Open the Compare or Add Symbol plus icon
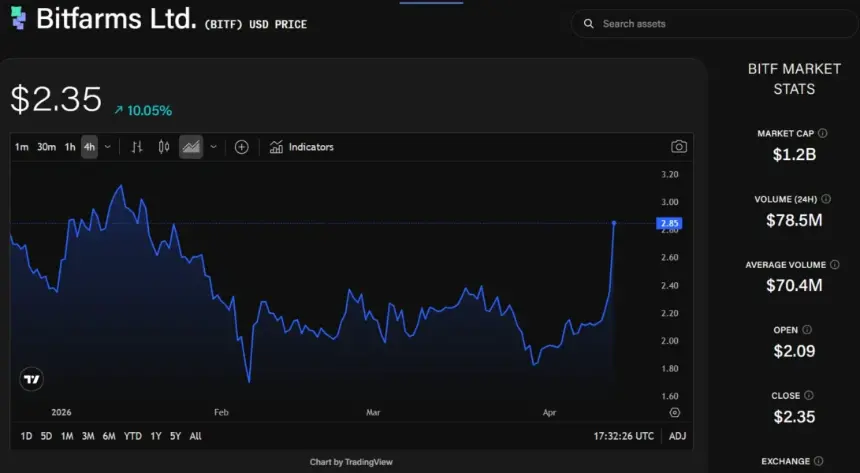 coord(242,147)
